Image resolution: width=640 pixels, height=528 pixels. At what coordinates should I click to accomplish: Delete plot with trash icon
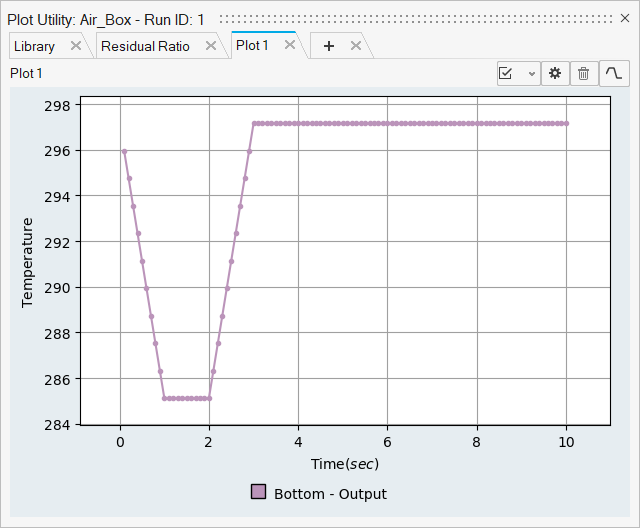tap(584, 73)
